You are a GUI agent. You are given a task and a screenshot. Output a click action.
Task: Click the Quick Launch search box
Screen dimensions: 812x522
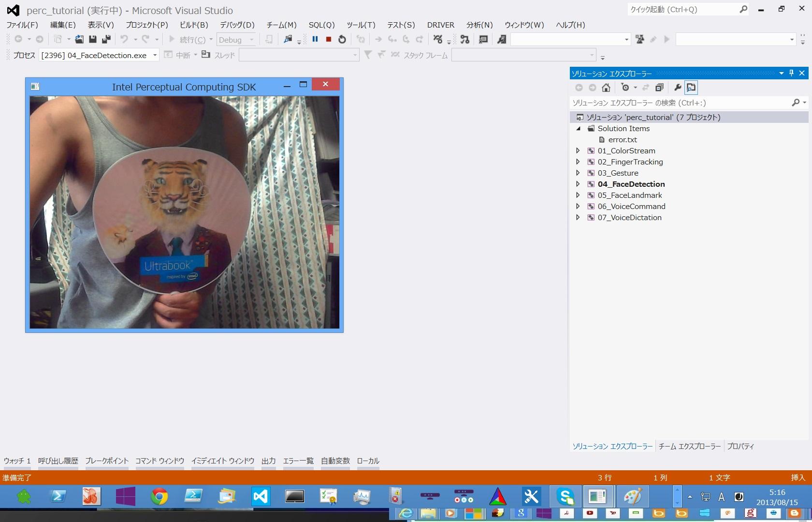(682, 10)
